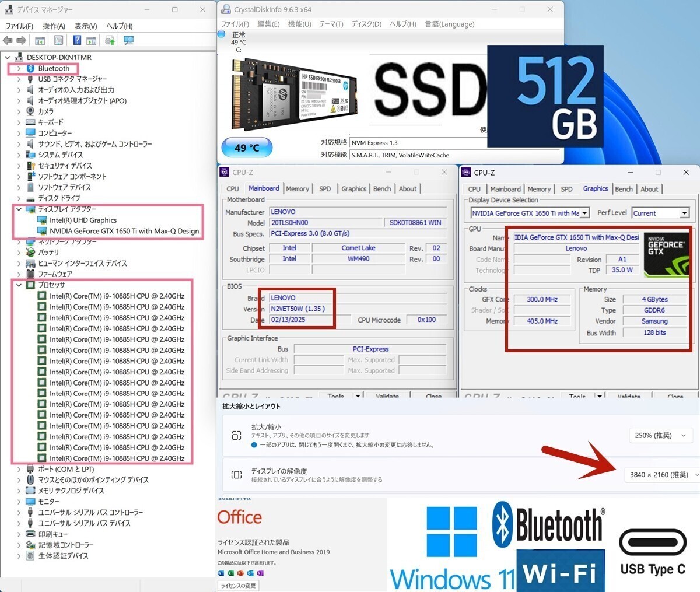700x592 pixels.
Task: Click the Excel icon under Office products
Action: (x=231, y=573)
